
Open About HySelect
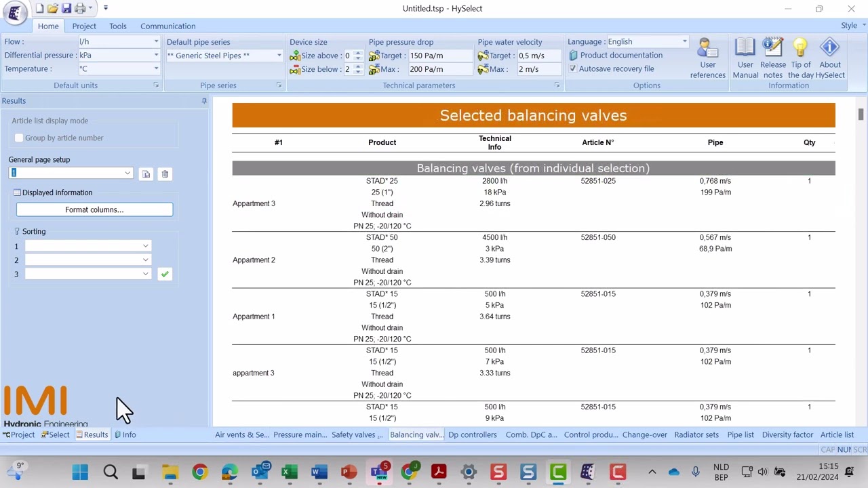point(830,58)
